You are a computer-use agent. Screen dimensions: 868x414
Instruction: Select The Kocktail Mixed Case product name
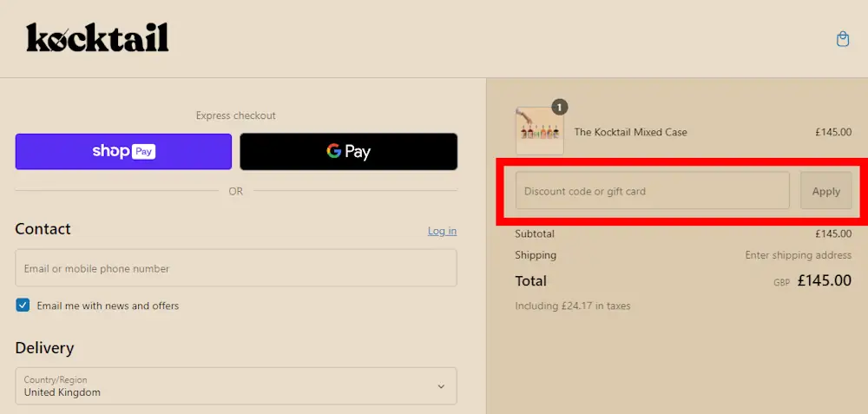pos(630,132)
